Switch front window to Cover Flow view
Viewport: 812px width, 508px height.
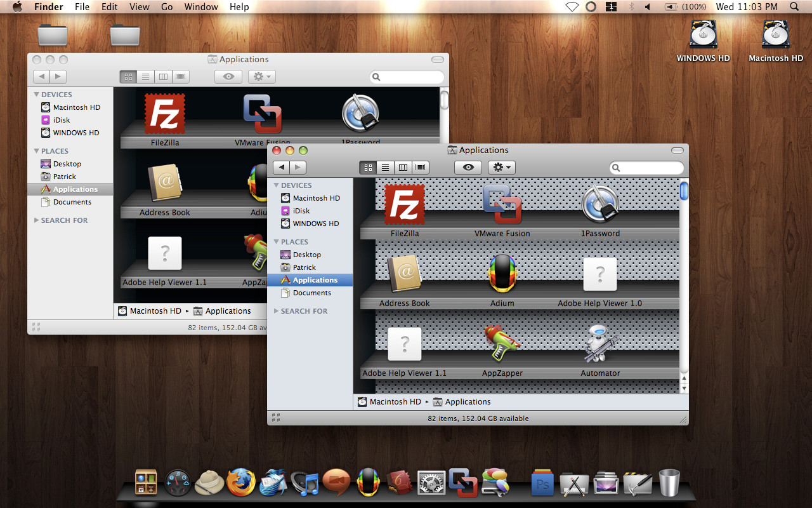(x=420, y=168)
